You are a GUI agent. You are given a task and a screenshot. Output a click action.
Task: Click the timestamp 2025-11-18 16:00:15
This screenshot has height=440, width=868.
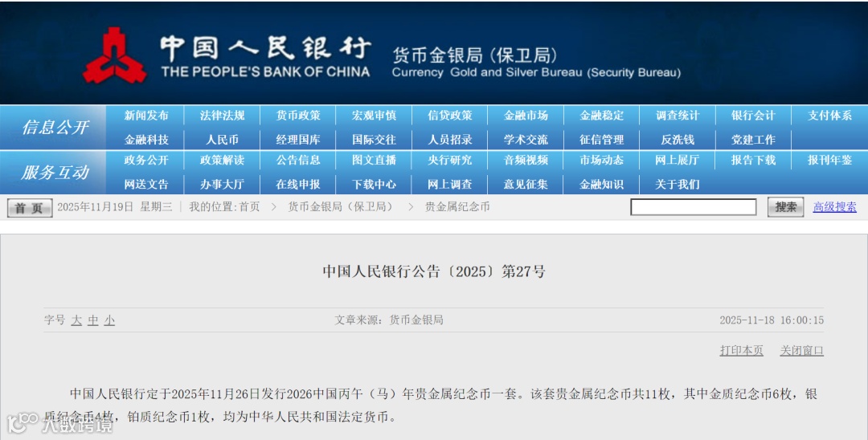(x=772, y=320)
